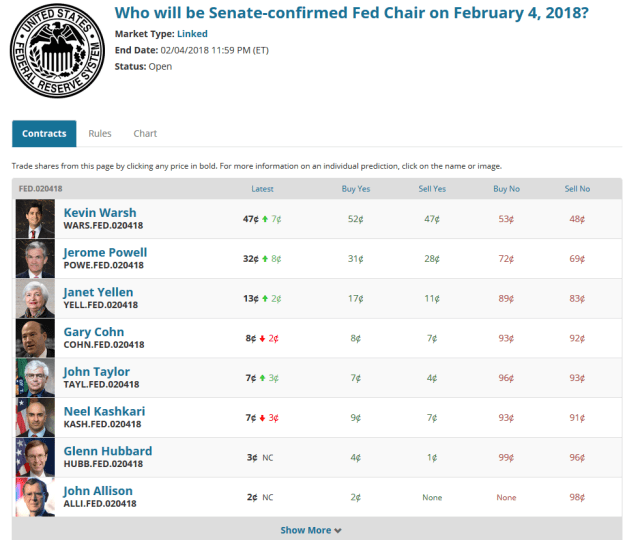Viewport: 640px width, 540px height.
Task: Click Gary Cohn's portrait image
Action: pos(35,338)
